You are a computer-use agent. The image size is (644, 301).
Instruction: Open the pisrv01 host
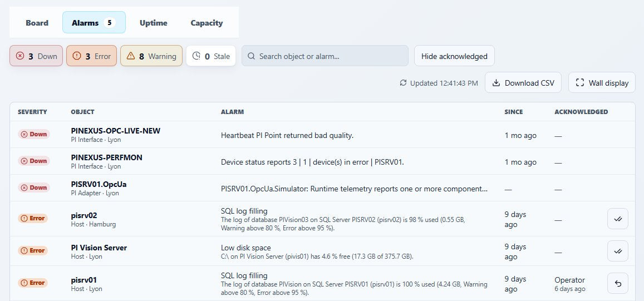click(x=84, y=280)
